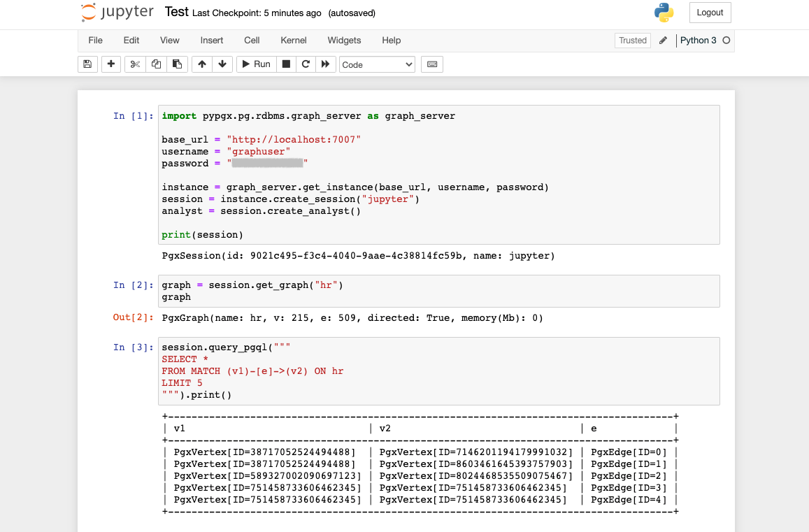
Task: Select the In [3] cell prompt
Action: [133, 347]
